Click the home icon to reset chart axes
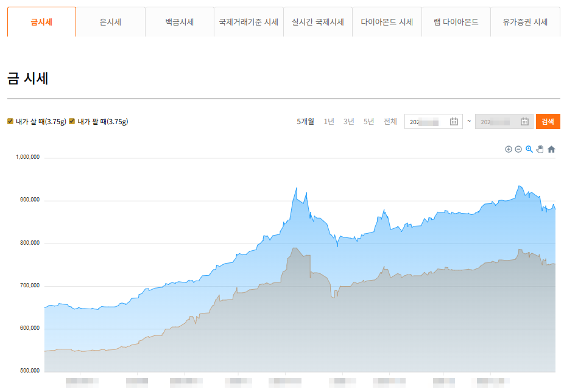 [550, 149]
